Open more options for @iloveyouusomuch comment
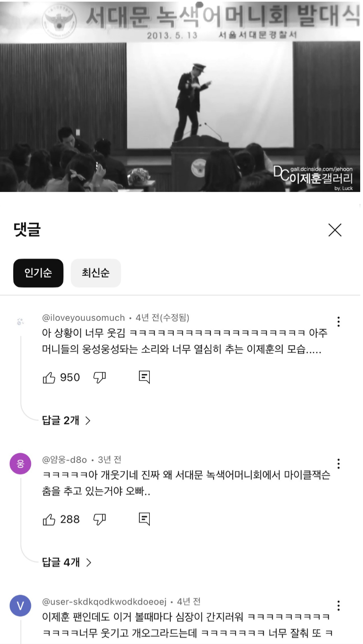Image resolution: width=363 pixels, height=644 pixels. [339, 322]
